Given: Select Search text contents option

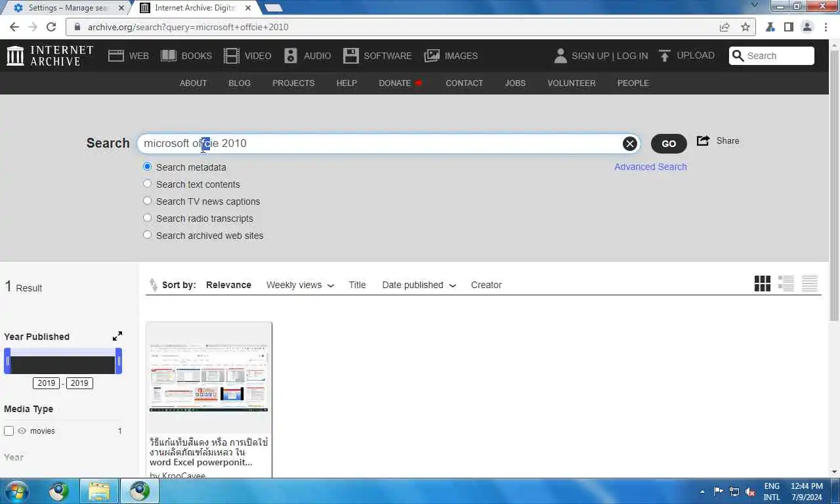Looking at the screenshot, I should click(x=147, y=184).
